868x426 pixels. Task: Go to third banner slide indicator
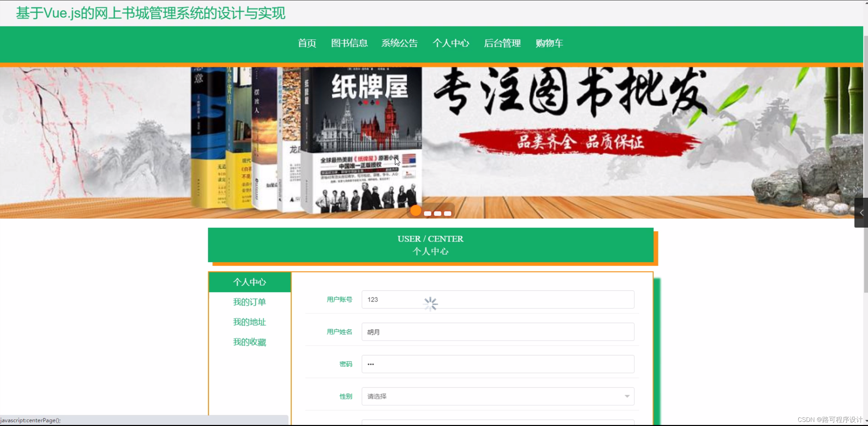point(438,214)
